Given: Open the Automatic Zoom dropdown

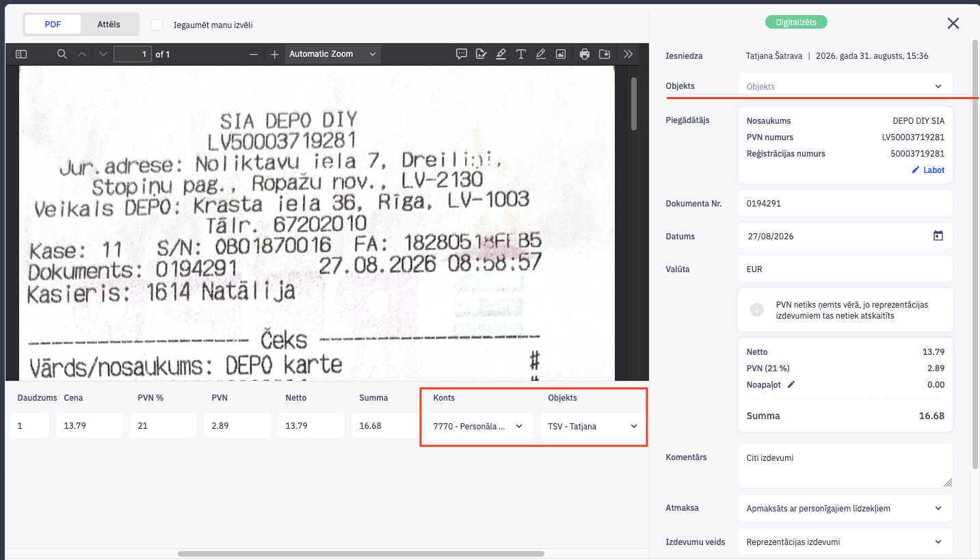Looking at the screenshot, I should click(x=332, y=54).
